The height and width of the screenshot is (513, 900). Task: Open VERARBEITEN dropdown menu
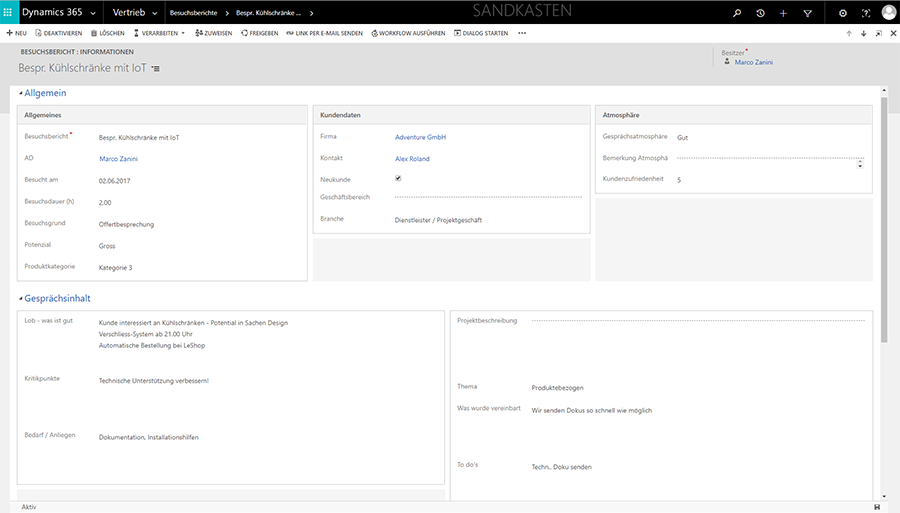tap(160, 33)
